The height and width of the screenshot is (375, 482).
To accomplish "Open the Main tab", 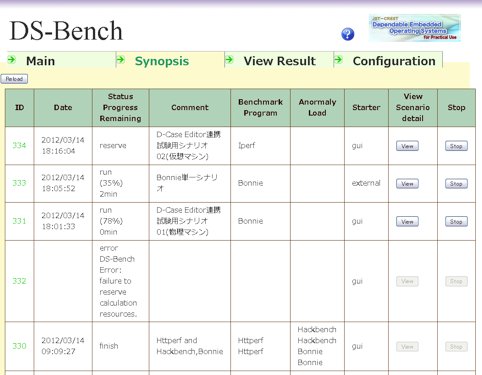I will click(40, 61).
